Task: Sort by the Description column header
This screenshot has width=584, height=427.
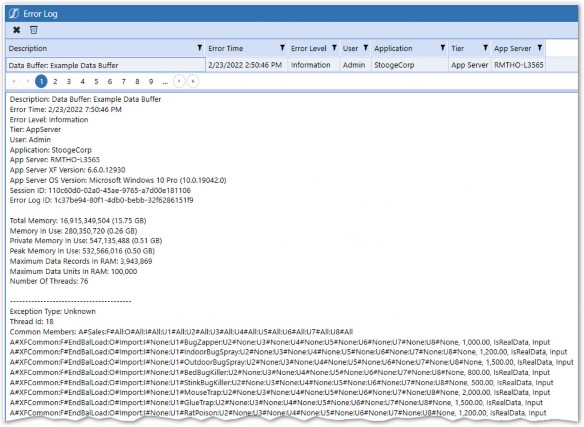Action: pyautogui.click(x=28, y=48)
